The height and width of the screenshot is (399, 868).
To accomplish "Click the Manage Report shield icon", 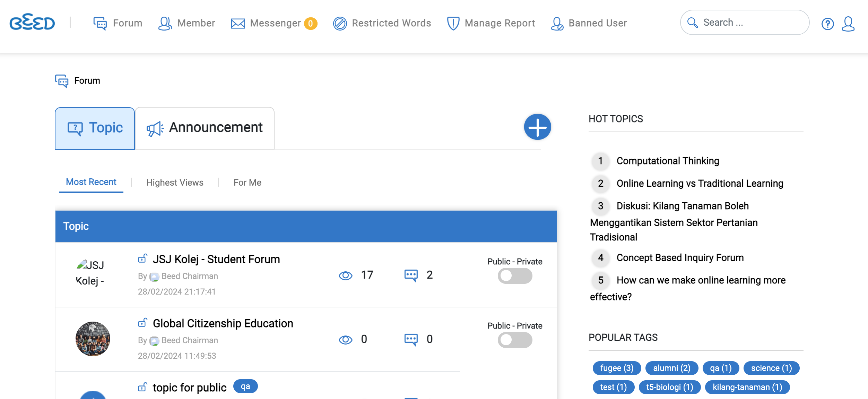I will [453, 23].
